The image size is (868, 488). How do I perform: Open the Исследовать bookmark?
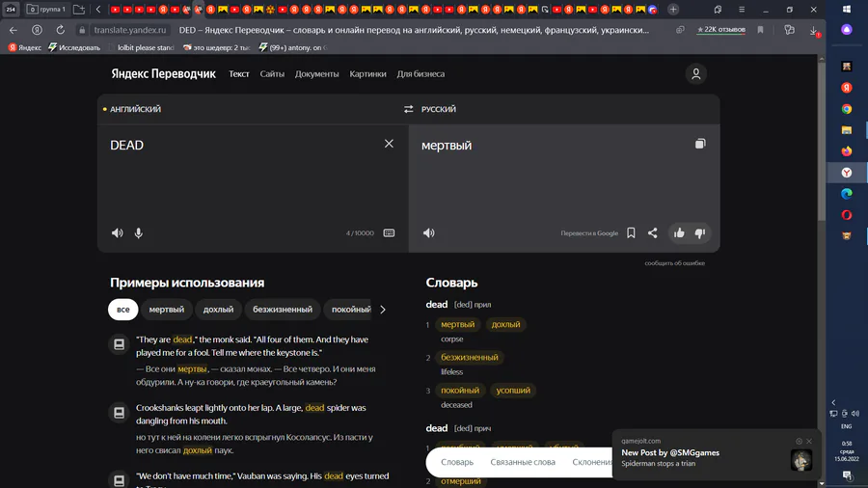[74, 47]
